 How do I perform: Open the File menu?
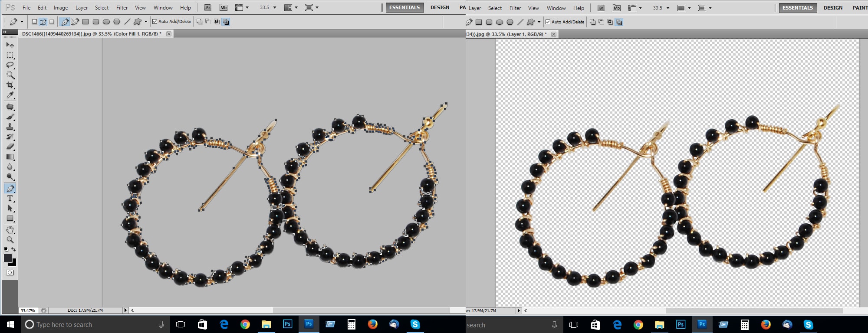click(x=26, y=7)
